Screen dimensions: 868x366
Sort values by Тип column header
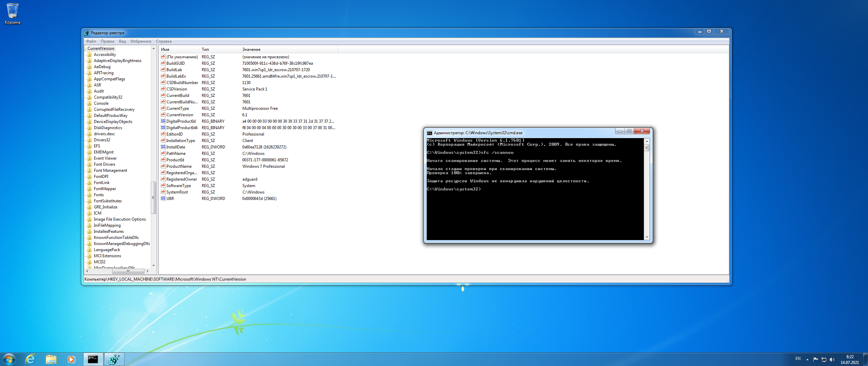tap(219, 49)
